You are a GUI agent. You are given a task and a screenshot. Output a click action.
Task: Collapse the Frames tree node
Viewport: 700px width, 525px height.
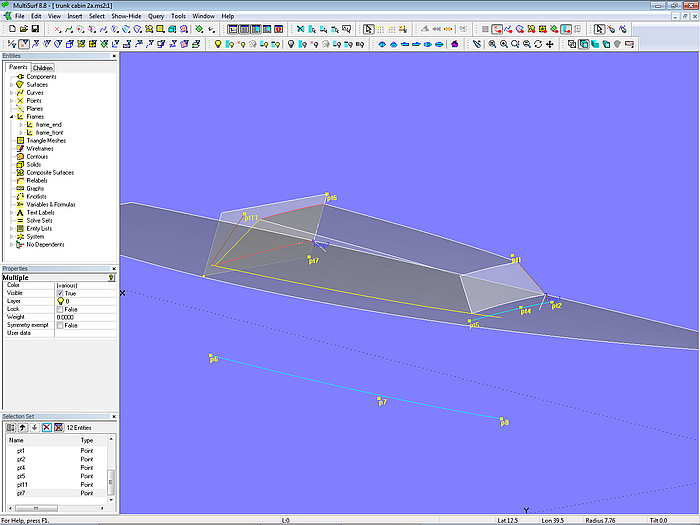[x=12, y=117]
